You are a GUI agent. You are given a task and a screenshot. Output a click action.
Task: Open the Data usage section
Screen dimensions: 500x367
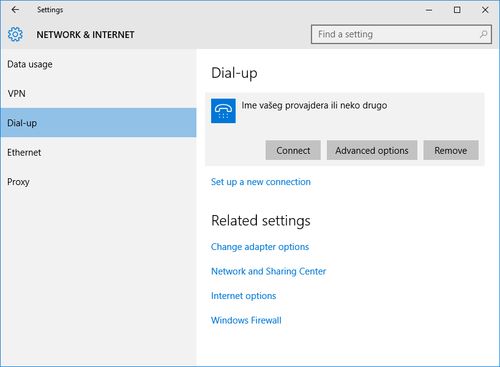pos(98,64)
